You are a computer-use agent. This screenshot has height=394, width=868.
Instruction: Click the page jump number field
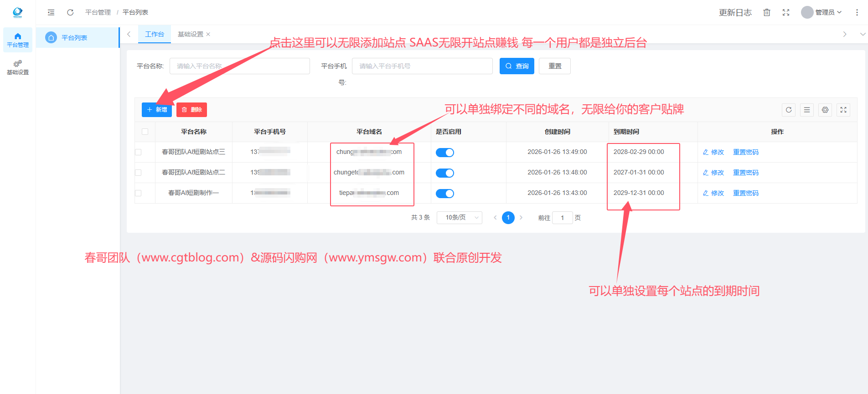(563, 218)
